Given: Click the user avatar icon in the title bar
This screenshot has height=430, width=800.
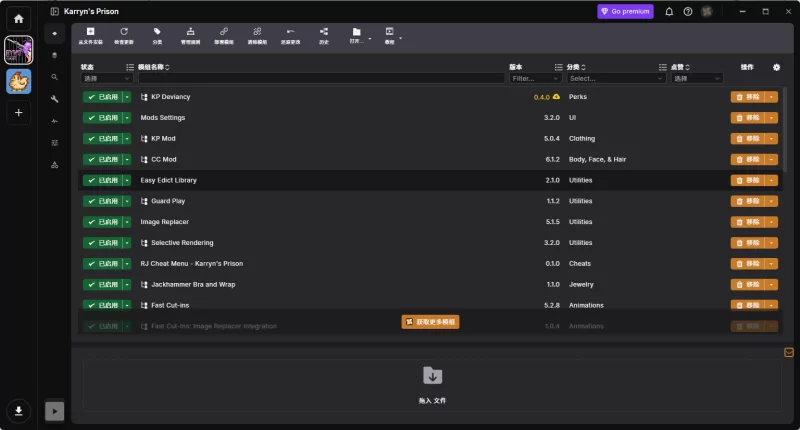Looking at the screenshot, I should (707, 11).
